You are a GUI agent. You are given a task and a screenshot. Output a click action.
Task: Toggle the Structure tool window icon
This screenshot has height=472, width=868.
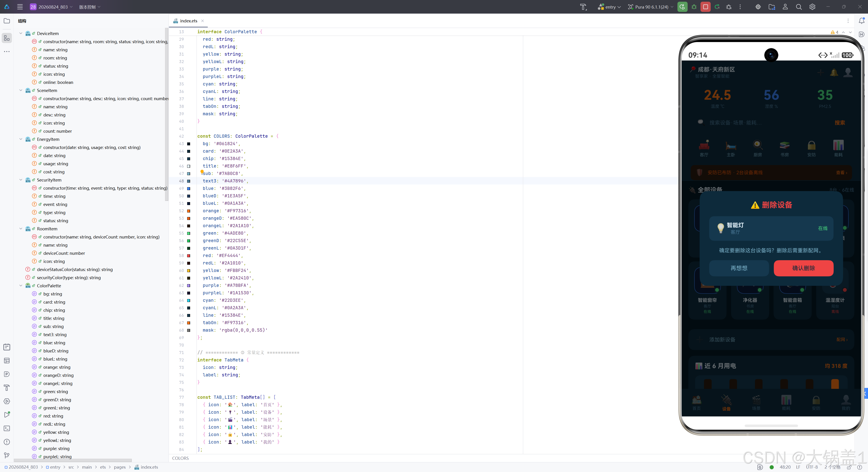pyautogui.click(x=7, y=38)
